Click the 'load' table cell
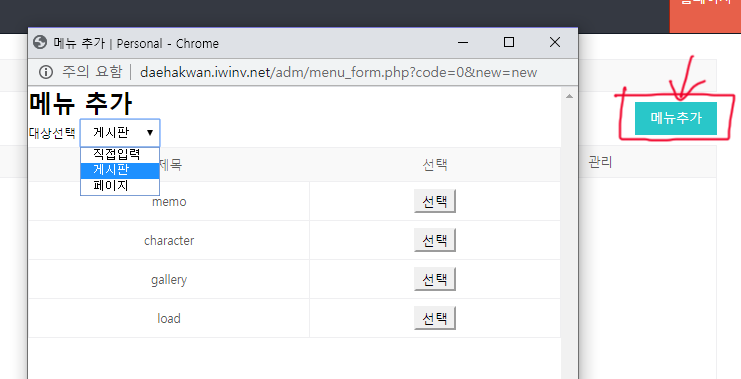The image size is (741, 379). click(169, 318)
